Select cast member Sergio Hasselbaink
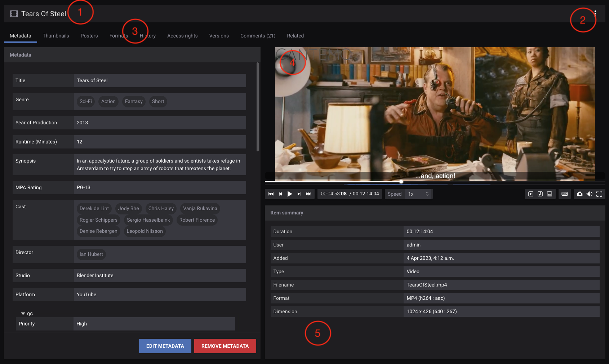Screen dimensions: 609x364 pos(148,220)
